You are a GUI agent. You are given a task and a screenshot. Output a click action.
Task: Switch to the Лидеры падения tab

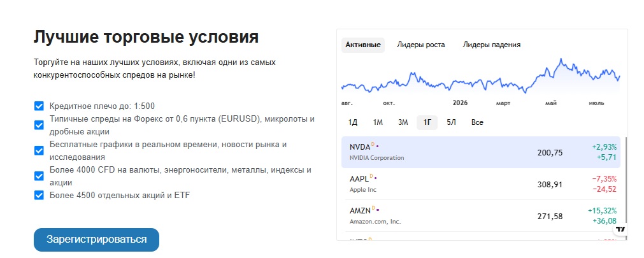492,45
